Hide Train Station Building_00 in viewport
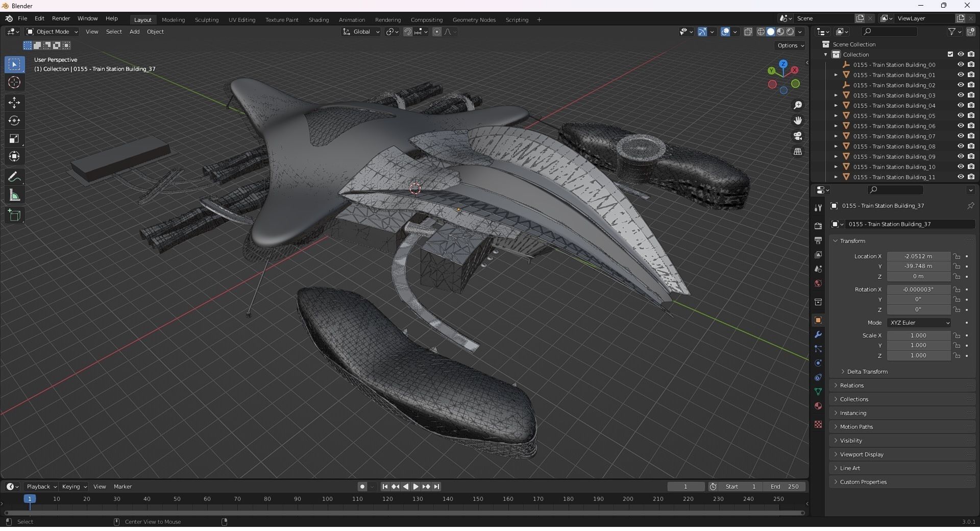 [961, 65]
